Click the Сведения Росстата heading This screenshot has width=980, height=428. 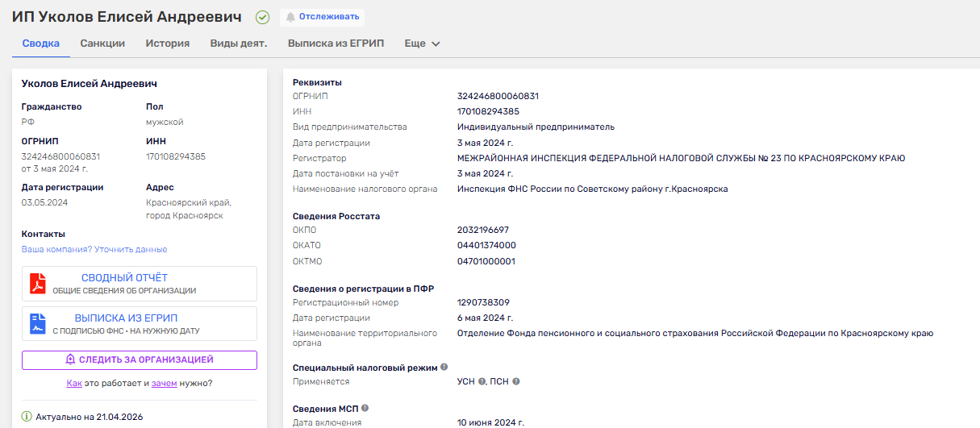[336, 216]
